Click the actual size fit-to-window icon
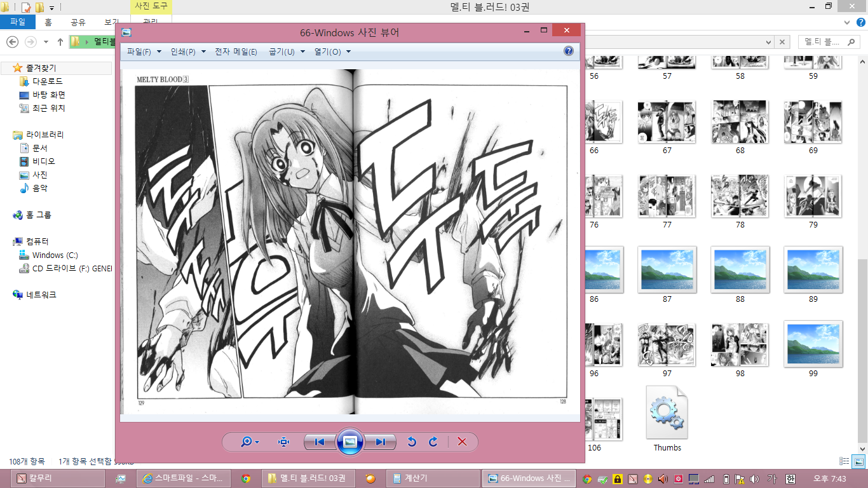 pyautogui.click(x=283, y=442)
